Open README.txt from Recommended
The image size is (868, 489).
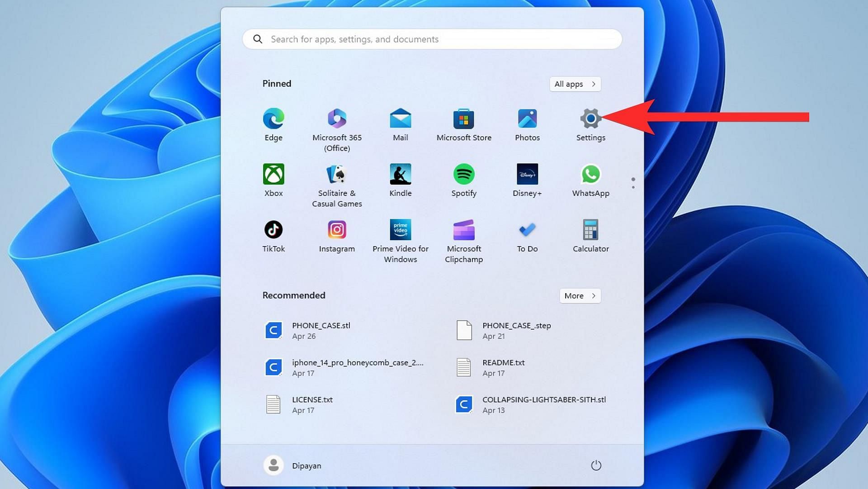pos(503,367)
